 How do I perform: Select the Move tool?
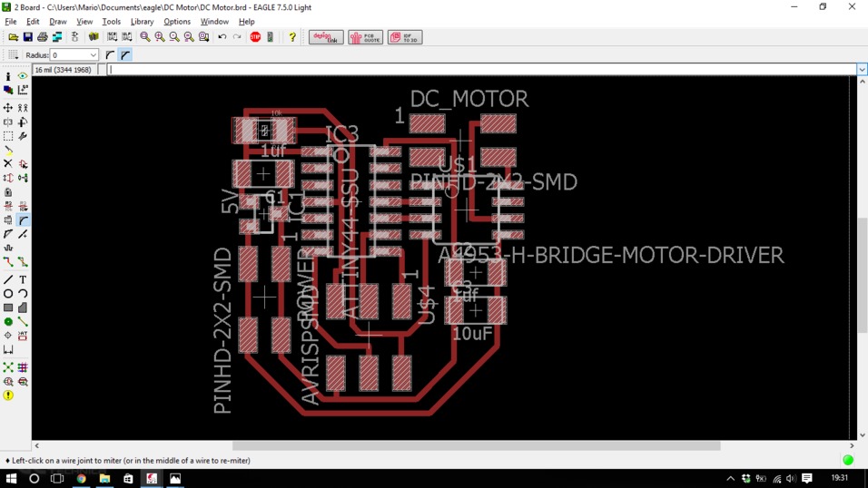(8, 108)
